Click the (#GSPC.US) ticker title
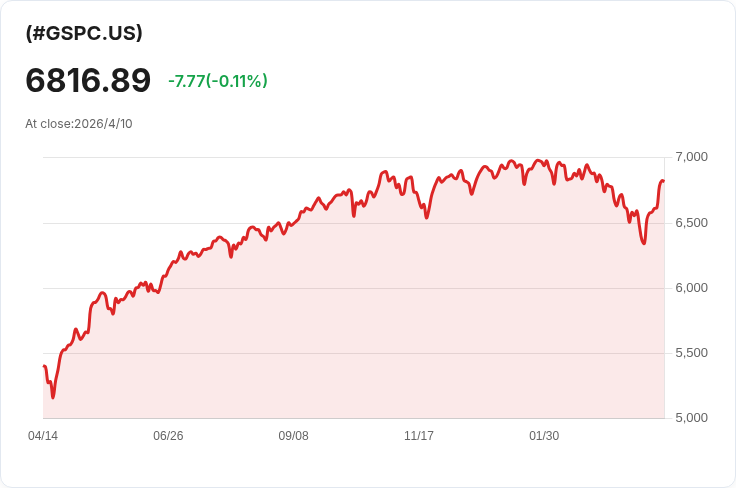Viewport: 736px width, 488px height. click(84, 33)
